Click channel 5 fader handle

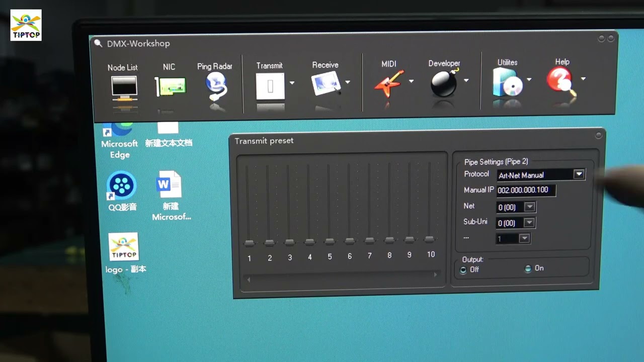[330, 241]
